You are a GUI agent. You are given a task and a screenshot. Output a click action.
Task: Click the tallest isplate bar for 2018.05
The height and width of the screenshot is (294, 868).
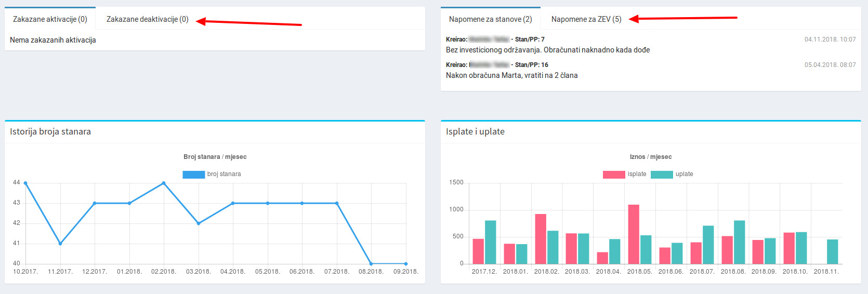(x=633, y=234)
